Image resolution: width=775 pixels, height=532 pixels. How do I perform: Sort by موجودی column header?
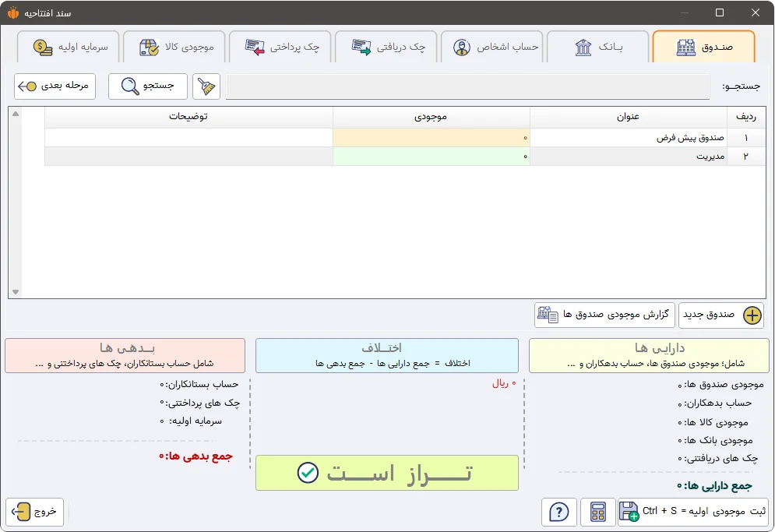(x=431, y=117)
